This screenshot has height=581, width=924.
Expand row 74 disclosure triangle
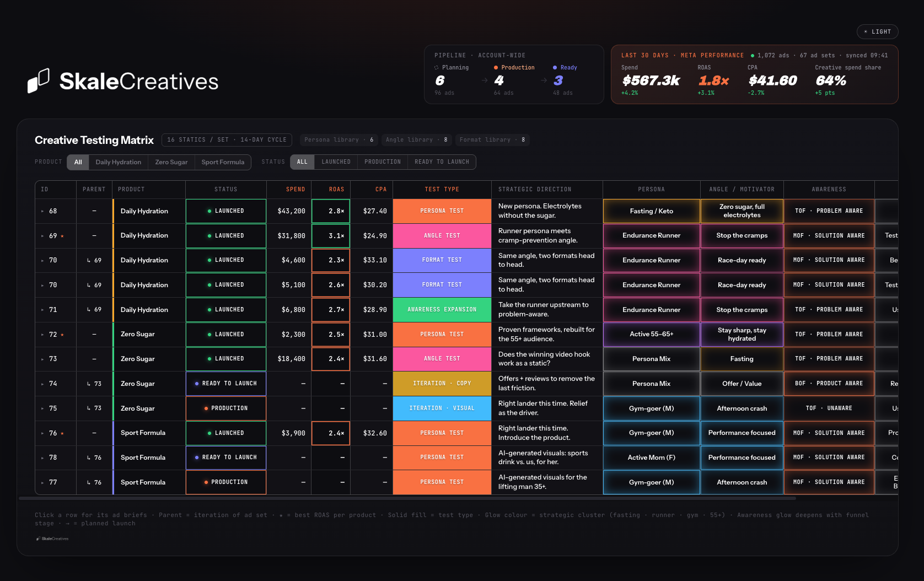42,384
